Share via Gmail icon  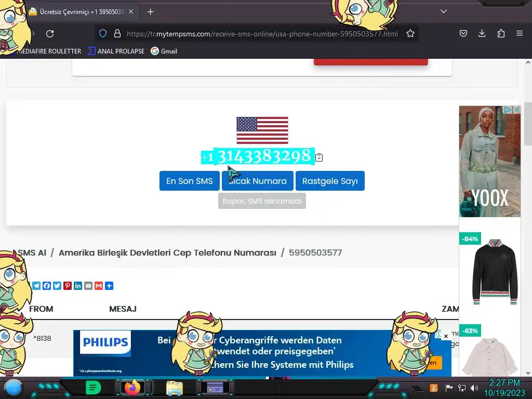tap(99, 286)
